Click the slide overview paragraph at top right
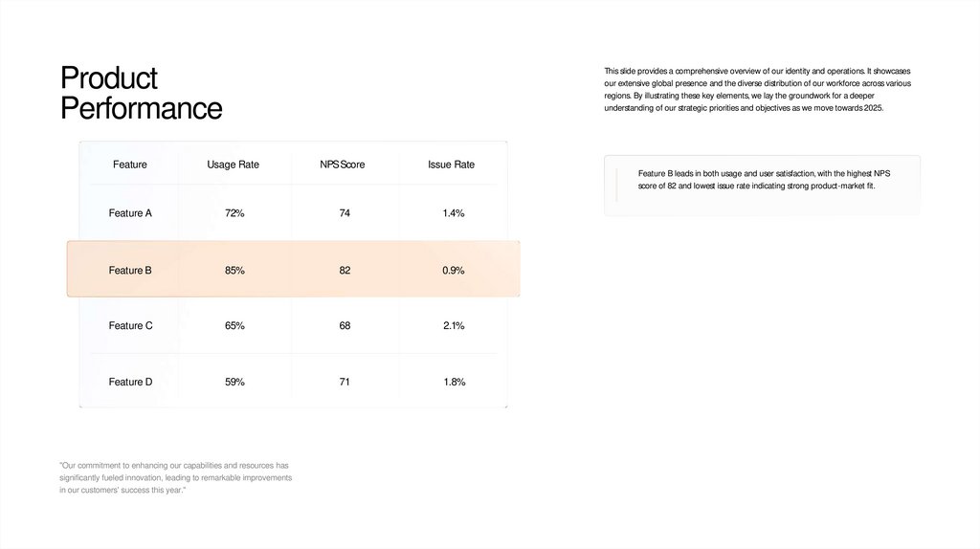The width and height of the screenshot is (980, 549). click(x=757, y=90)
